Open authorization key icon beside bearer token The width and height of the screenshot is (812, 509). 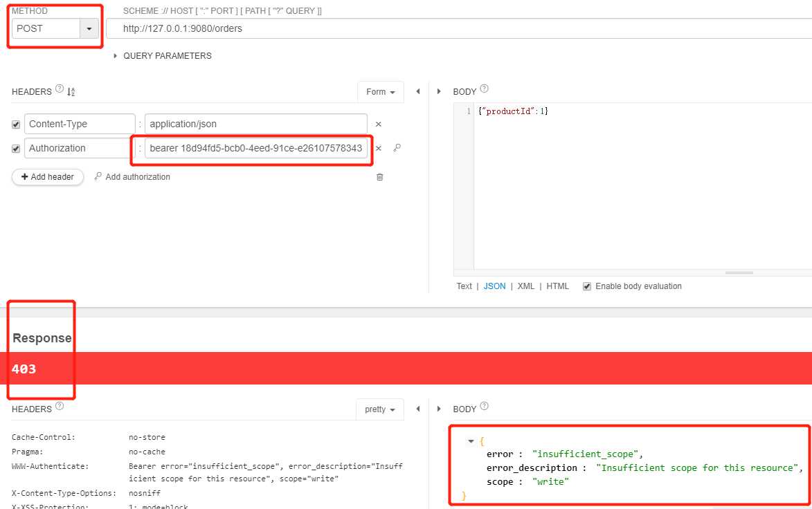pos(397,148)
